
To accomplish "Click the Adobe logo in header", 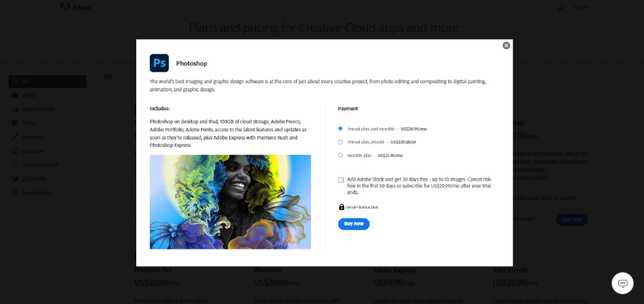I will (x=76, y=7).
